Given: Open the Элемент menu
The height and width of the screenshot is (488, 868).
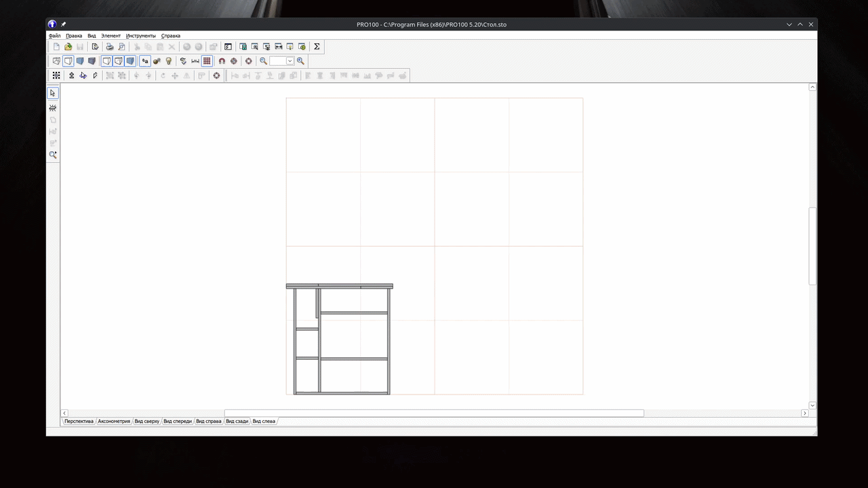Looking at the screenshot, I should click(x=111, y=35).
